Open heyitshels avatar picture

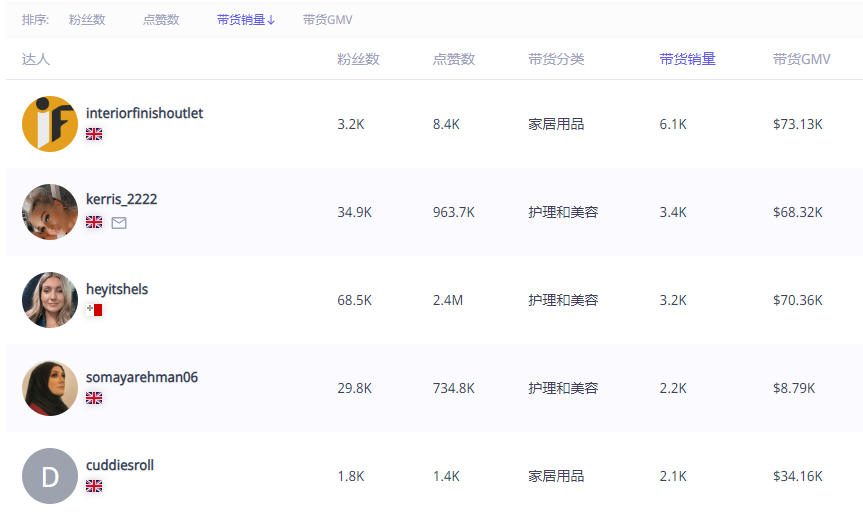(x=50, y=300)
